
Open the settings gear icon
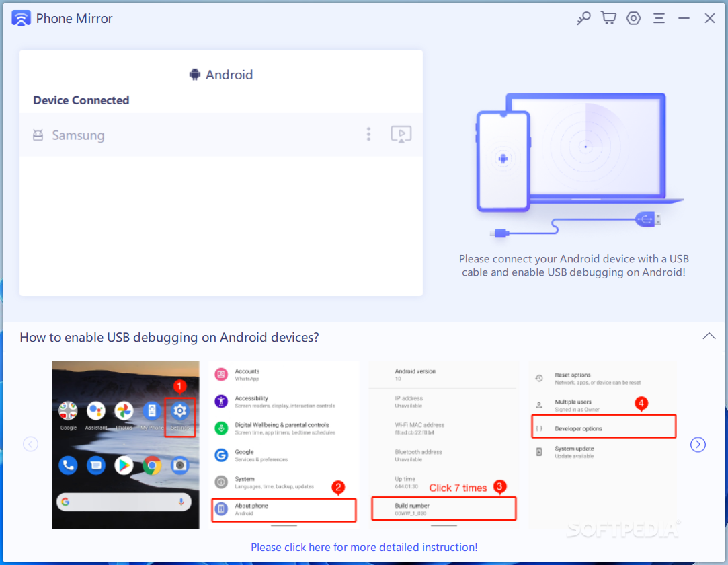[x=633, y=18]
